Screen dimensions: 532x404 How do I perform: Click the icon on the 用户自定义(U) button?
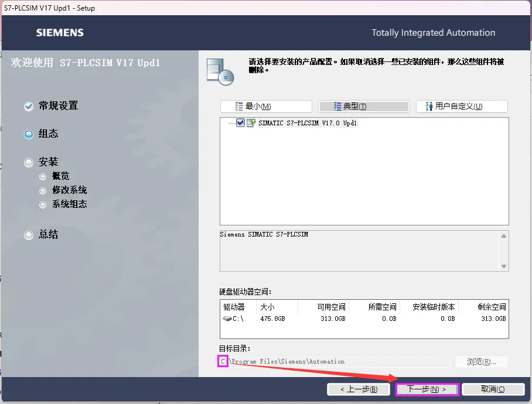[429, 107]
